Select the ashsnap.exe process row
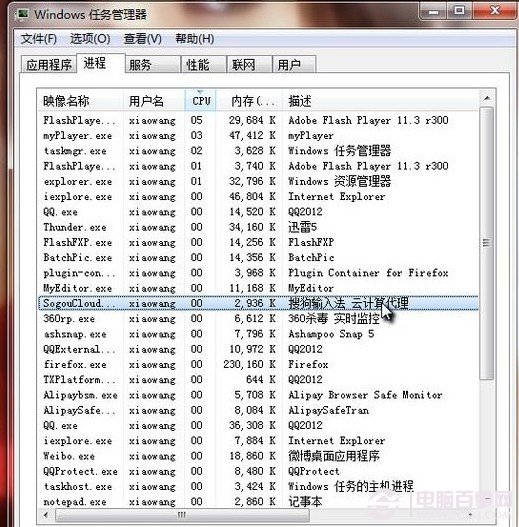519x527 pixels. coord(258,334)
